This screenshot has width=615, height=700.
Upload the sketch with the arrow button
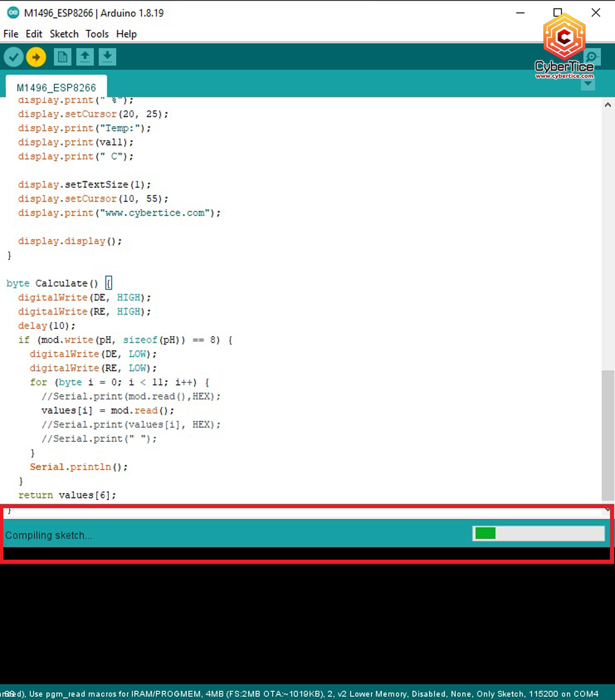click(x=36, y=57)
